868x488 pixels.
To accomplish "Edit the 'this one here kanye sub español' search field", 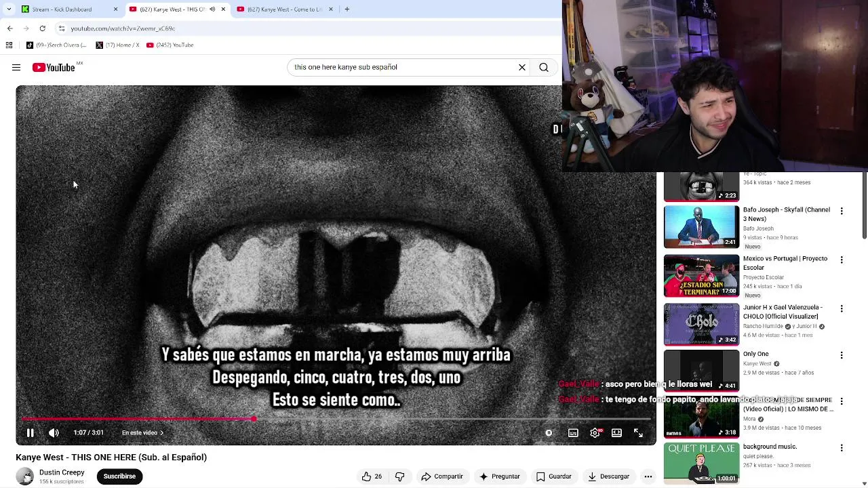I will tap(403, 67).
